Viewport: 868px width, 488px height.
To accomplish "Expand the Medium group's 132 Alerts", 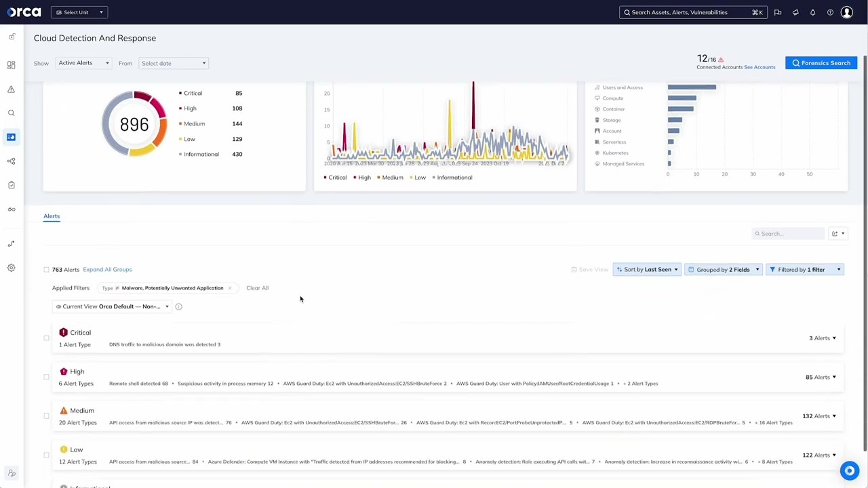I will click(x=819, y=416).
